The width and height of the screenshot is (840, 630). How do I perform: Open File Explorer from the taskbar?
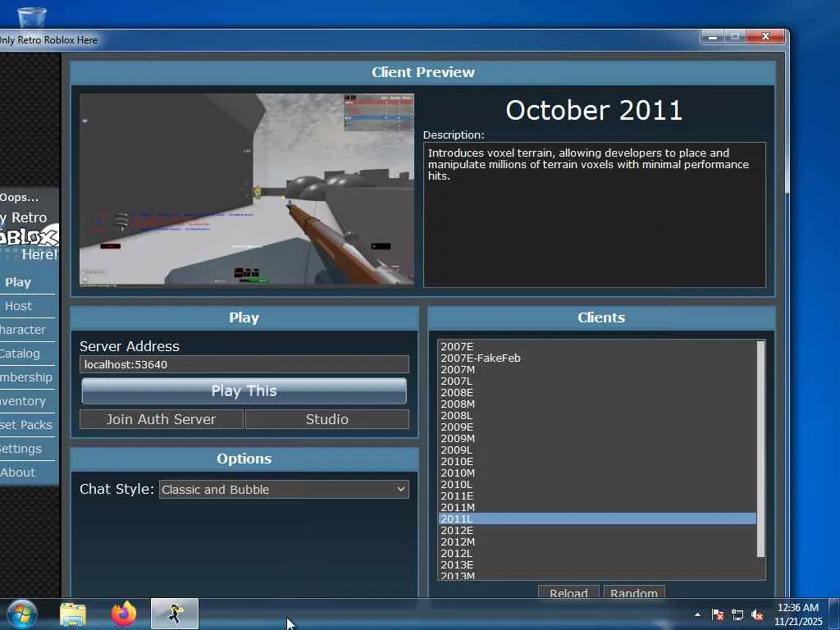(73, 614)
